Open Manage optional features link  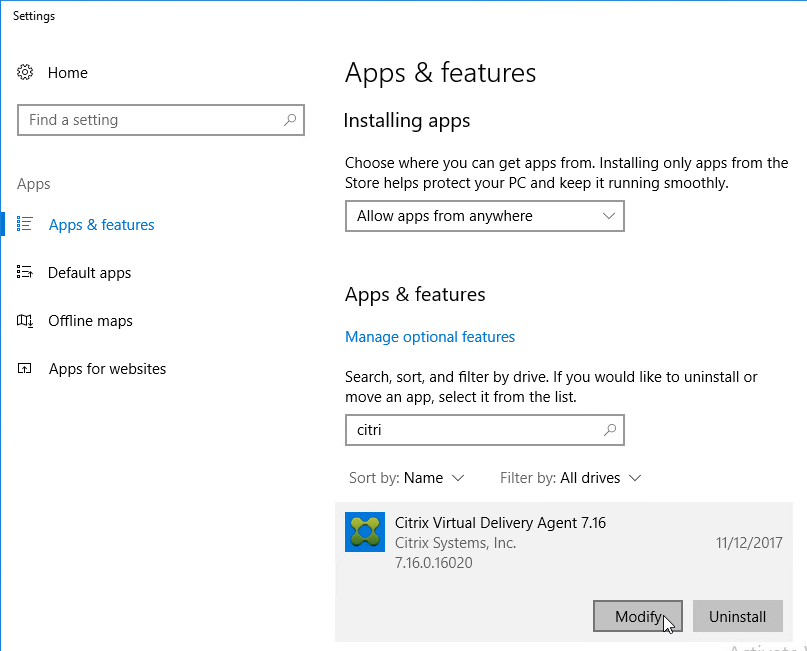[430, 337]
